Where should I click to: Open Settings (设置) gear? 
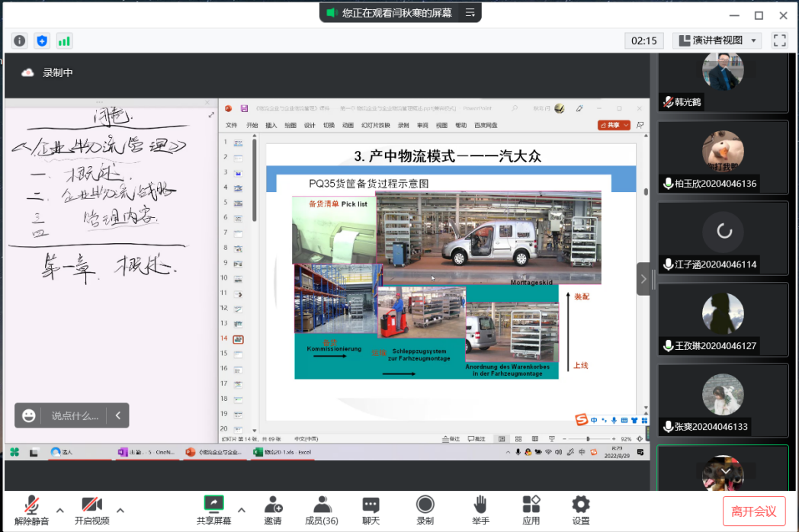581,510
